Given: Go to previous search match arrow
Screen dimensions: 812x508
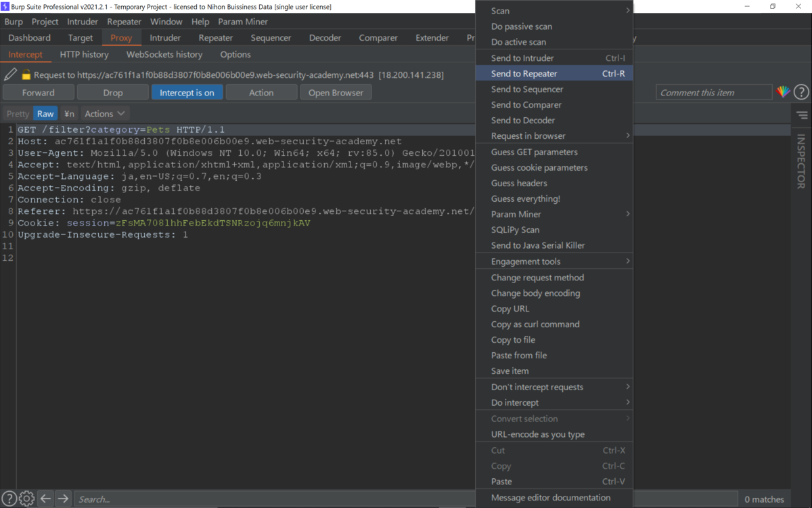Looking at the screenshot, I should click(x=45, y=499).
